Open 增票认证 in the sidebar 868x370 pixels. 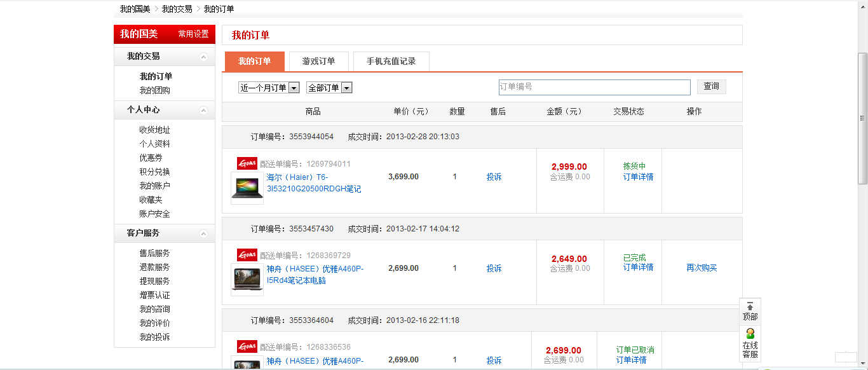coord(154,295)
